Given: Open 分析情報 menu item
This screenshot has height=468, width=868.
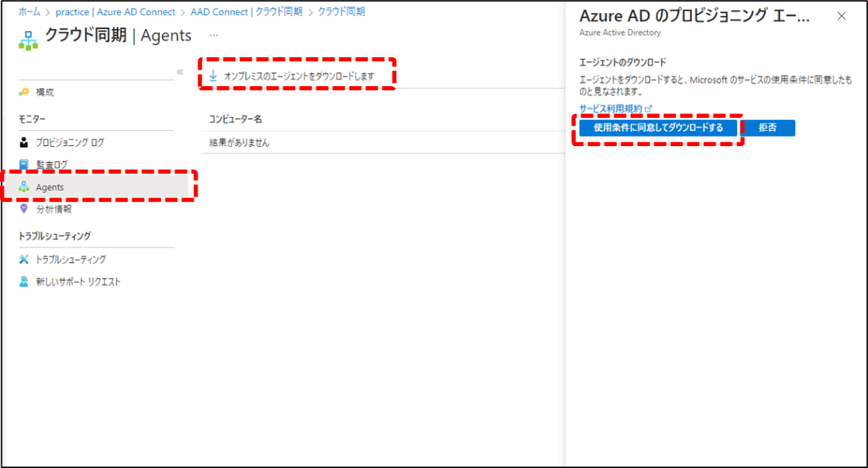Looking at the screenshot, I should pyautogui.click(x=54, y=209).
